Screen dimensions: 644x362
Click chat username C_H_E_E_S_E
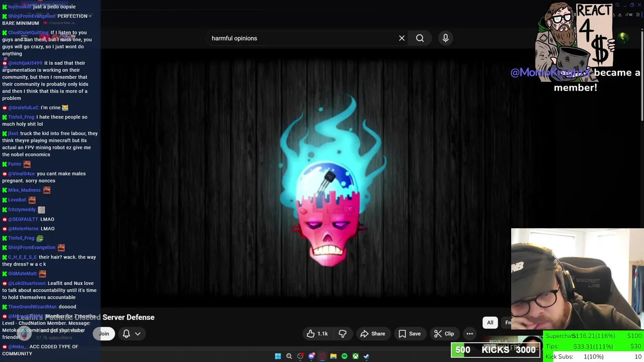(23, 257)
